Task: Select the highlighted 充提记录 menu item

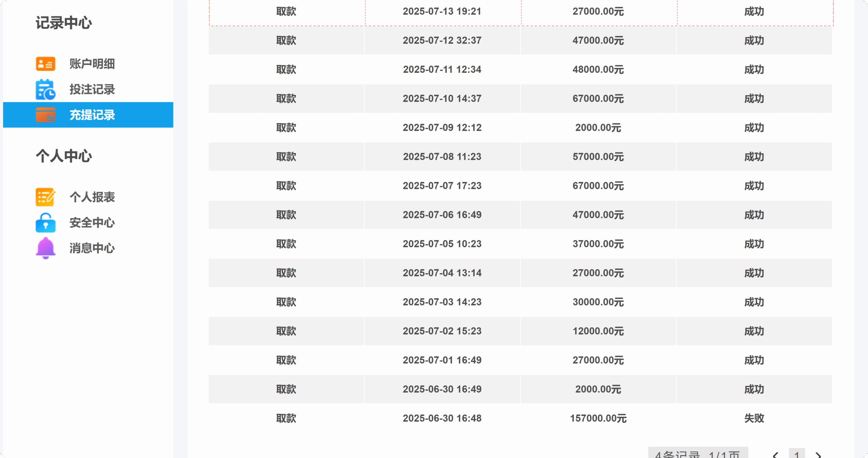Action: (88, 115)
